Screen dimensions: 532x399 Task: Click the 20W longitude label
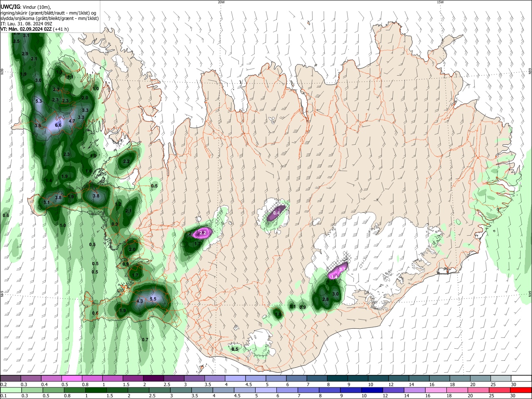221,2
